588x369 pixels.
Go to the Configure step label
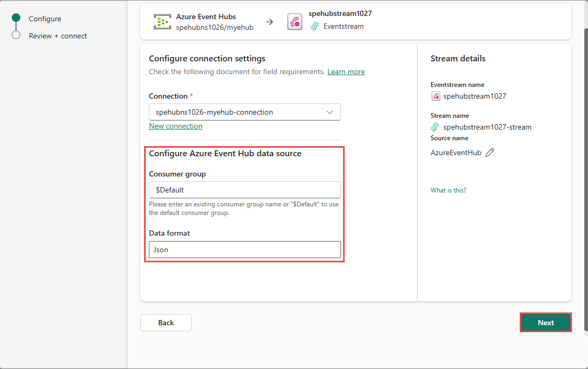pyautogui.click(x=45, y=19)
